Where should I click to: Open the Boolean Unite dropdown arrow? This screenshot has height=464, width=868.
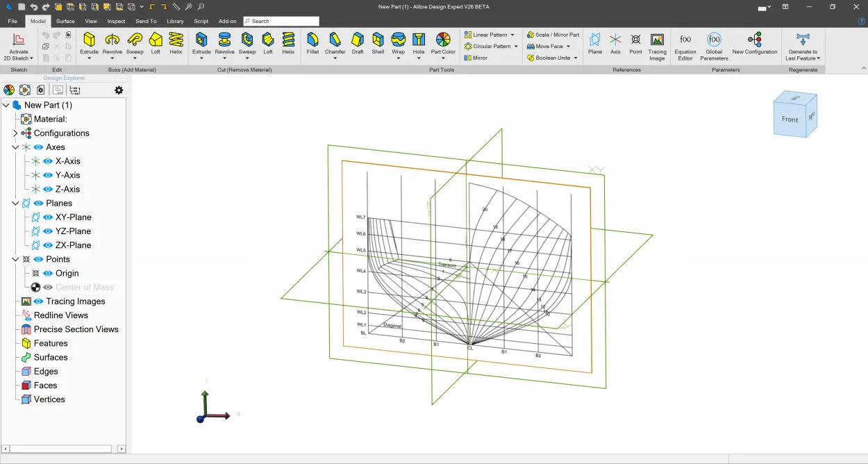(x=576, y=58)
